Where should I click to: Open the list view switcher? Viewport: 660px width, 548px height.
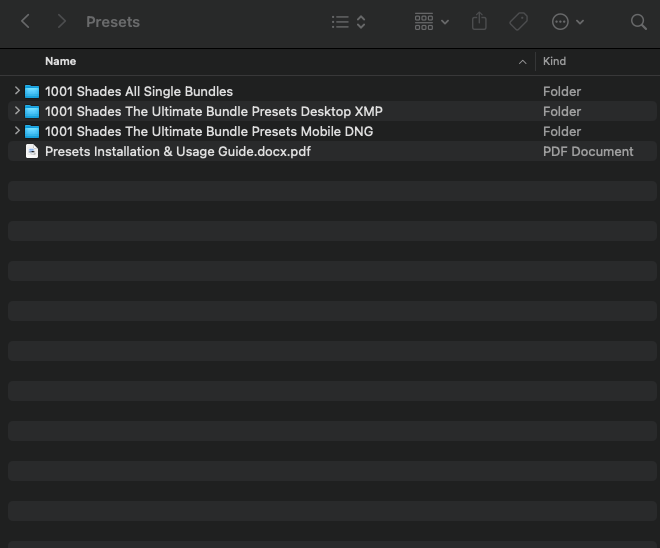(348, 21)
